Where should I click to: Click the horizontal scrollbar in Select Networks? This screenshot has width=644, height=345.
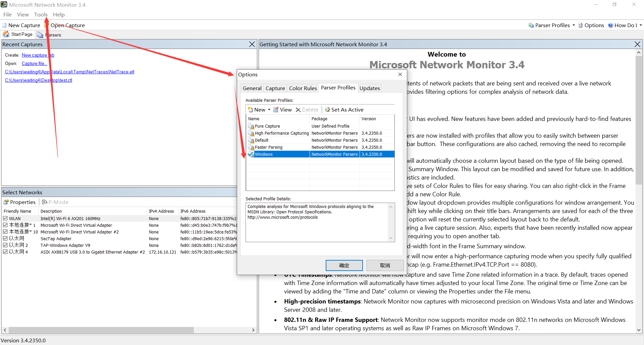tap(101, 330)
